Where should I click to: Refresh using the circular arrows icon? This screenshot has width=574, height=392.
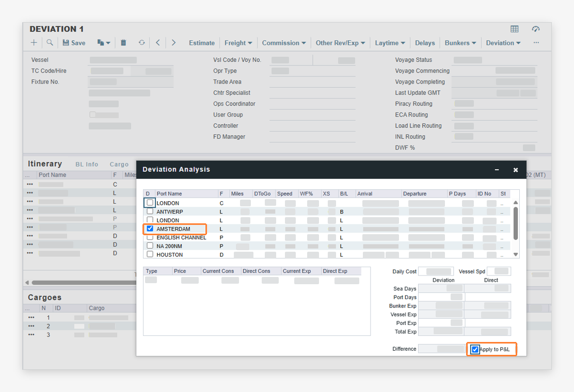tap(141, 43)
